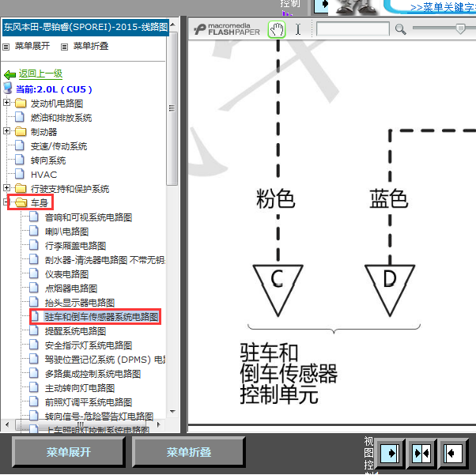Open 燃油和排放系统 document
Viewport: 476px width, 475px height.
(61, 118)
